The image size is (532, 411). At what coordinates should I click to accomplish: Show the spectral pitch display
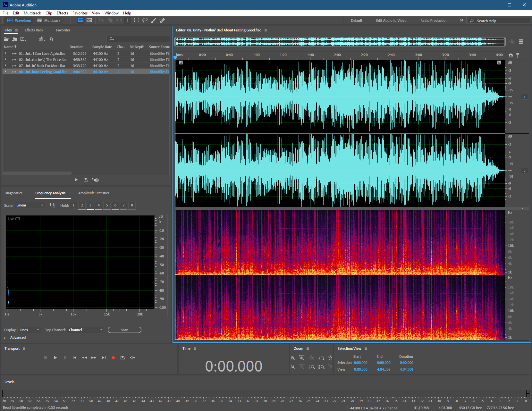coord(89,20)
